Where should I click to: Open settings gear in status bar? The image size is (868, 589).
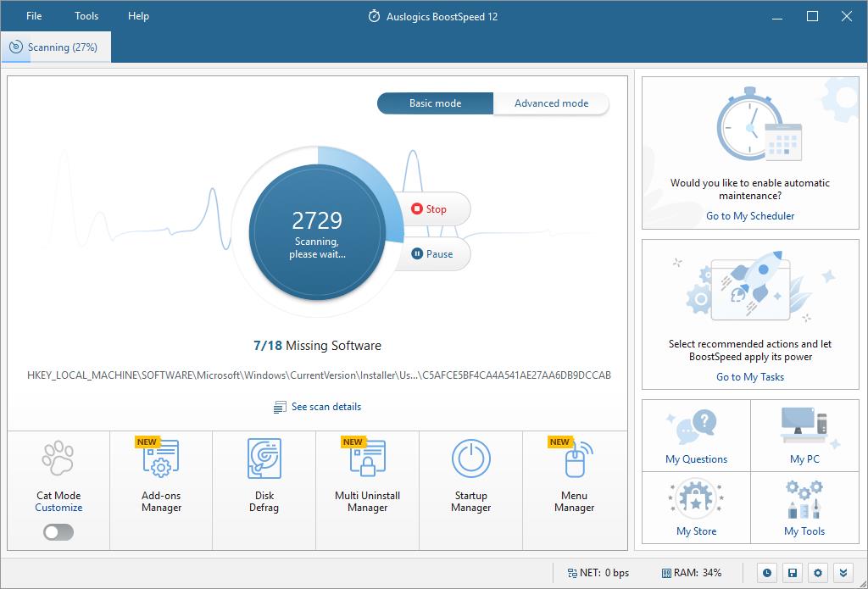tap(818, 573)
